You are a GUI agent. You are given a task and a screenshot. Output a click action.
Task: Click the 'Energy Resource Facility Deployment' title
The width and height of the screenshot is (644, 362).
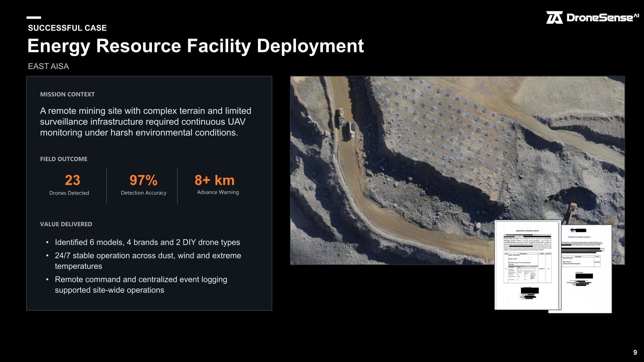click(x=196, y=46)
